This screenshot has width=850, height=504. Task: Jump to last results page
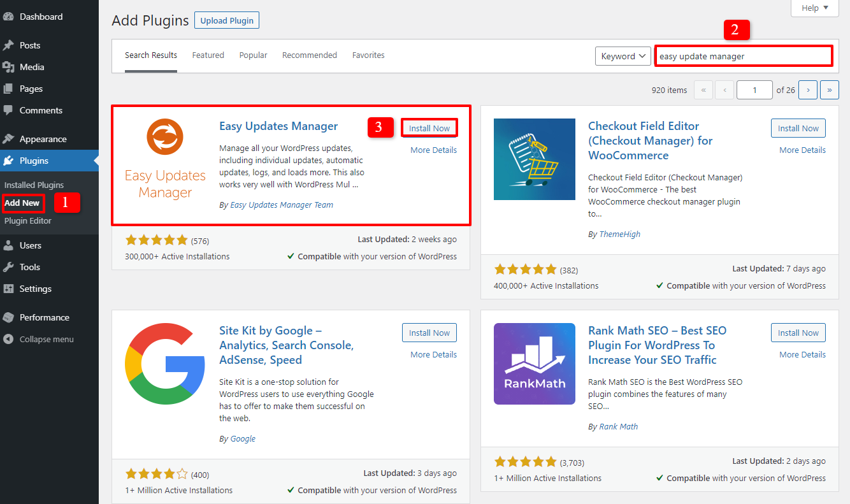point(830,90)
